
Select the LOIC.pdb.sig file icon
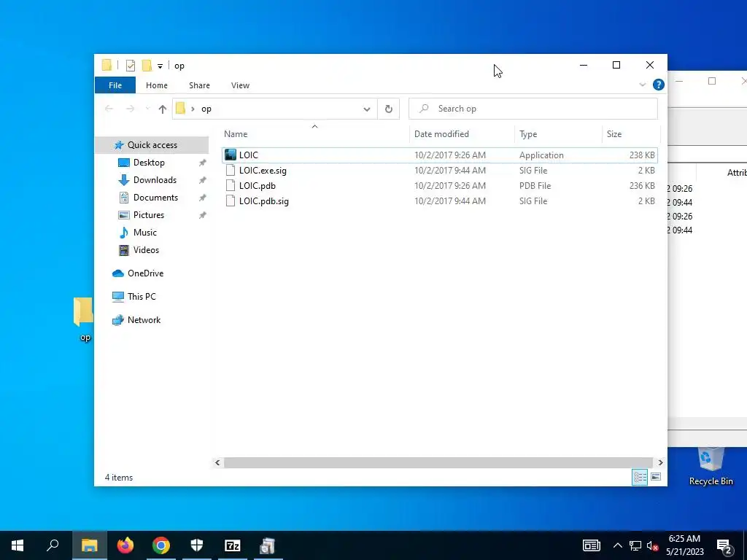click(230, 201)
